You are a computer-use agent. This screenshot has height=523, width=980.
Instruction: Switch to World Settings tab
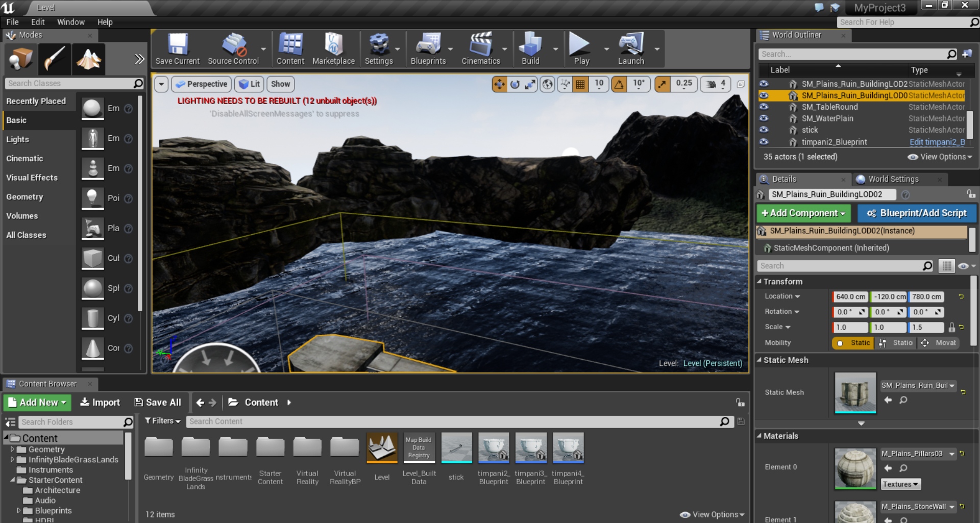(x=893, y=179)
